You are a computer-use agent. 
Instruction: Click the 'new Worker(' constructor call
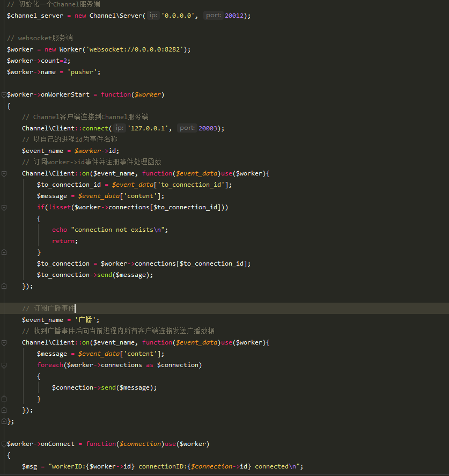point(65,49)
